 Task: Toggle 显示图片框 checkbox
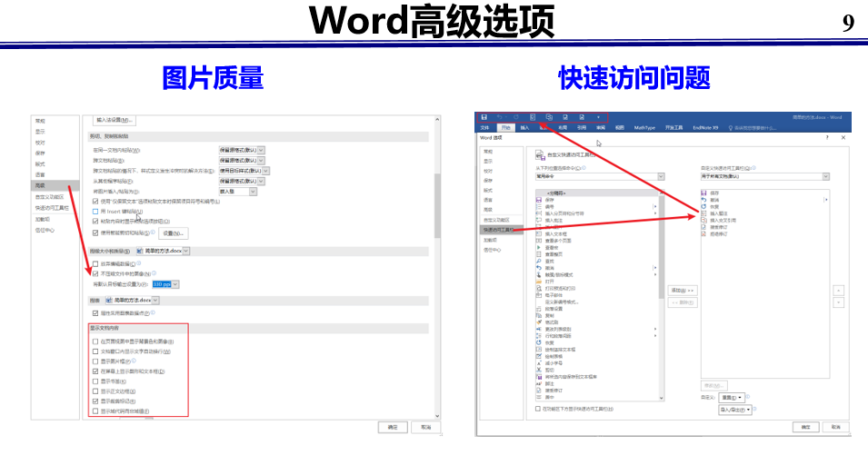pos(95,361)
